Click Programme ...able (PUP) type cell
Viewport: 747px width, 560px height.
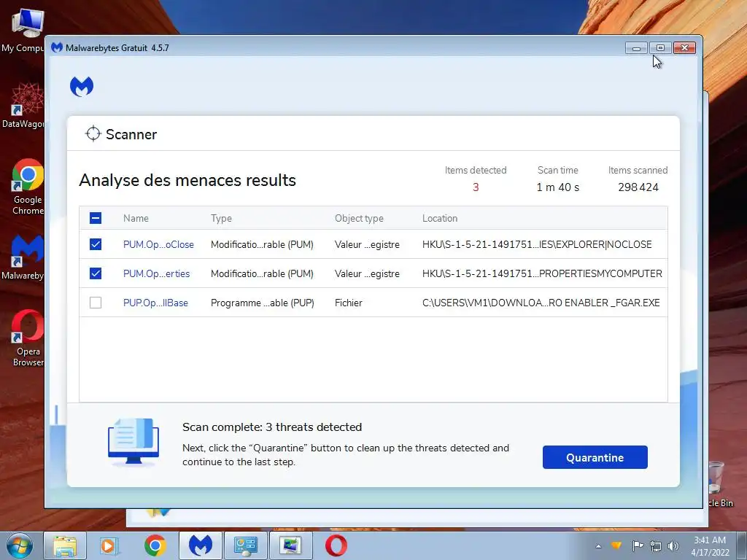263,303
